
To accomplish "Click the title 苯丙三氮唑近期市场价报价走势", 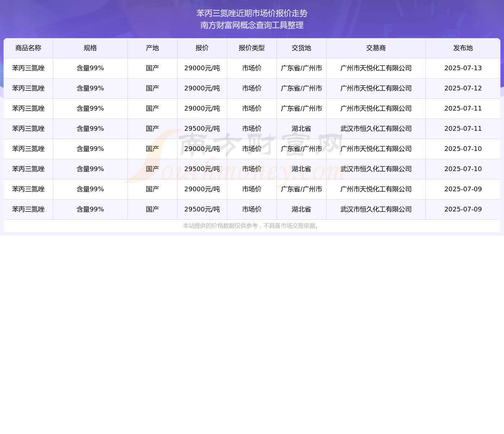I will (x=252, y=13).
